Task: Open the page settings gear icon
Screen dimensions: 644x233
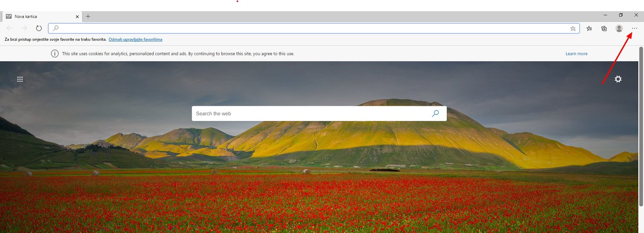Action: click(618, 79)
